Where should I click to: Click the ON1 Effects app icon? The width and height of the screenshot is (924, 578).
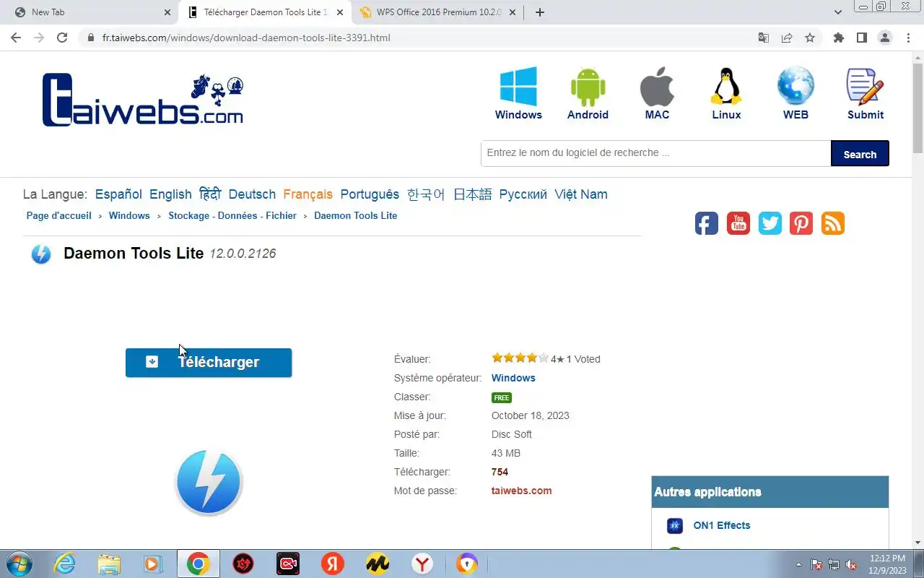[x=675, y=526]
